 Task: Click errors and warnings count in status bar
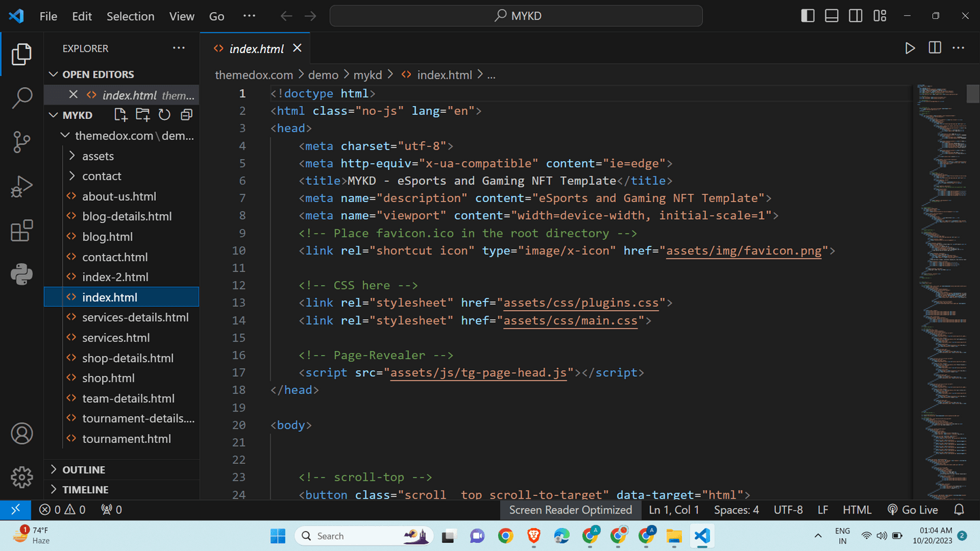point(63,510)
